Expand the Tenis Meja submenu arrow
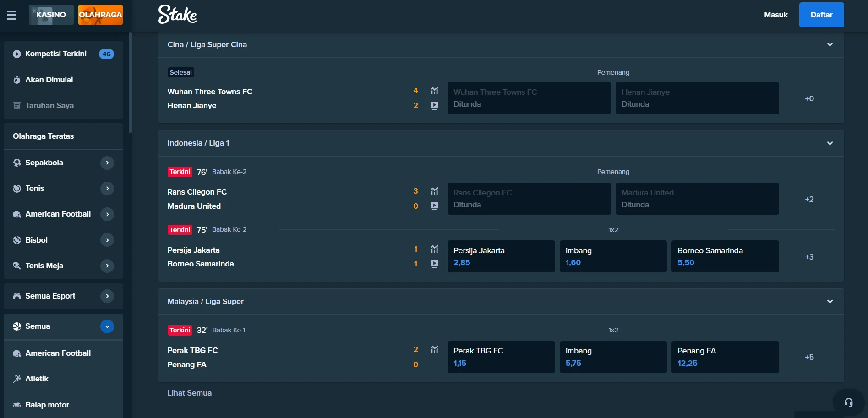 pos(107,266)
